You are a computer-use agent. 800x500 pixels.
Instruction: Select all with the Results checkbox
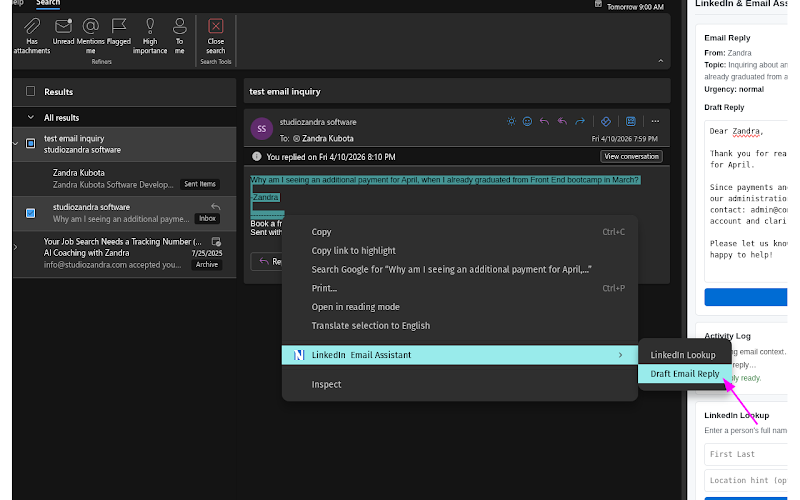tap(31, 91)
